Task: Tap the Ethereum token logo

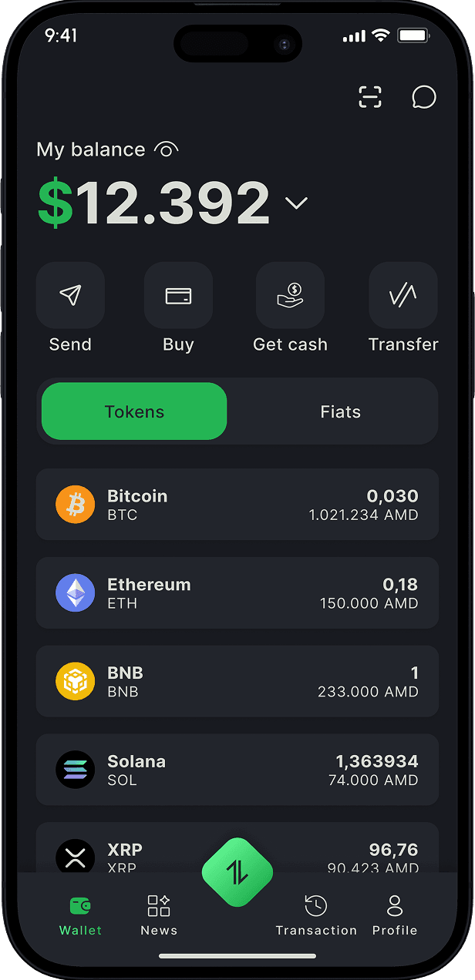Action: (x=75, y=593)
